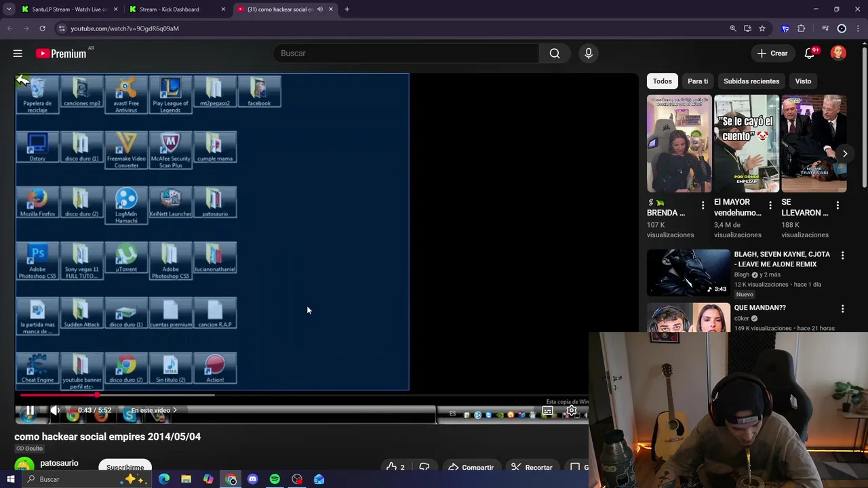
Task: Click the YouTube search input field
Action: click(407, 54)
